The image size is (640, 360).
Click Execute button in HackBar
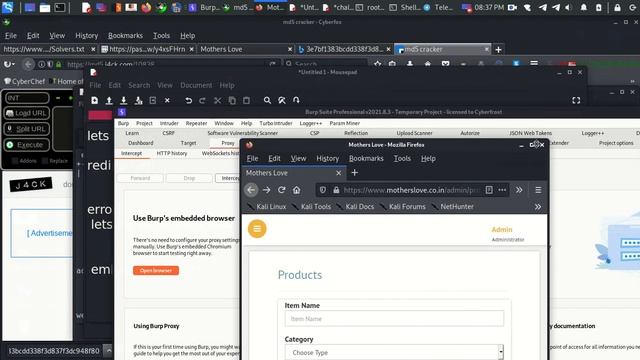(x=27, y=145)
